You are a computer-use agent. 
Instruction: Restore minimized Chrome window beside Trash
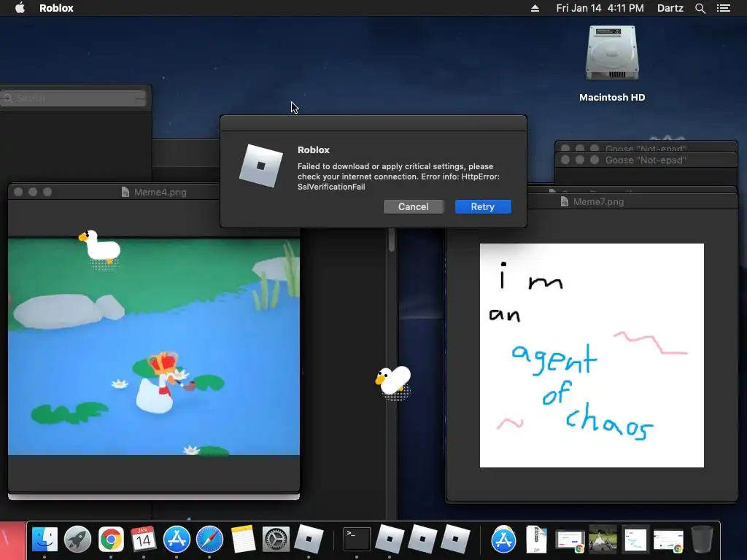pos(668,542)
